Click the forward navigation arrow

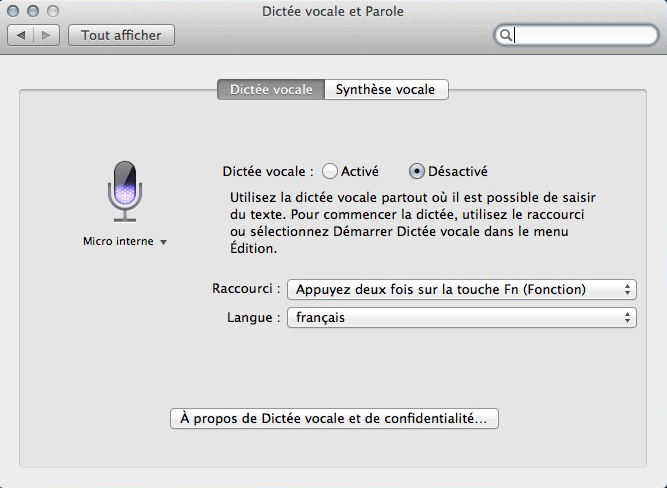point(48,35)
